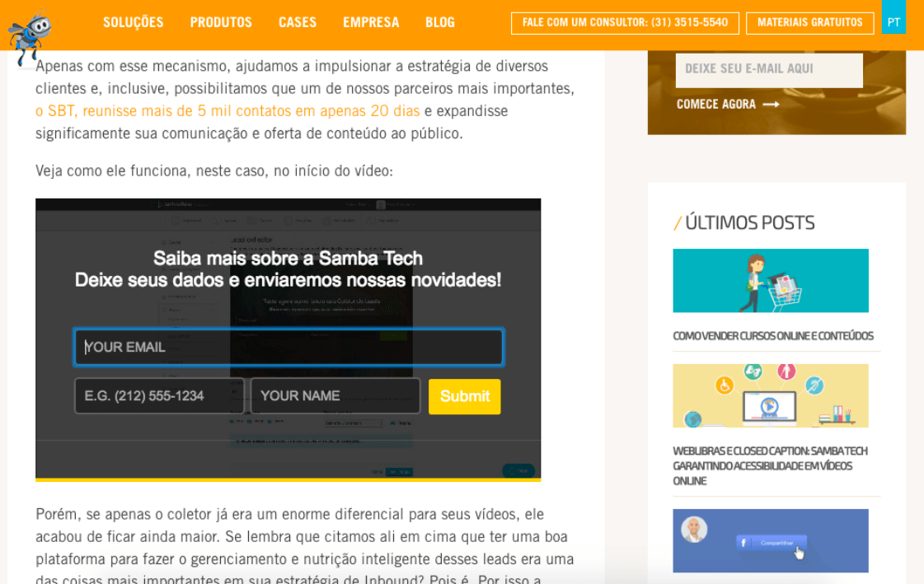
Task: Navigate to the BLOG section
Action: click(440, 22)
